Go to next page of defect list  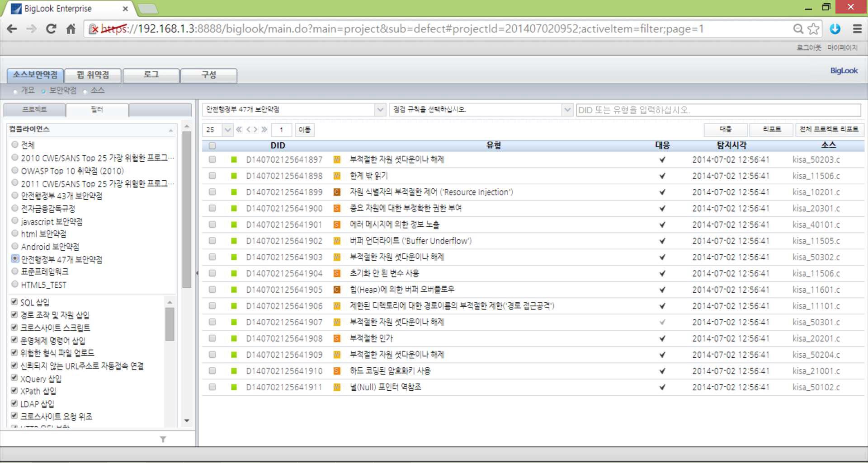(x=255, y=130)
